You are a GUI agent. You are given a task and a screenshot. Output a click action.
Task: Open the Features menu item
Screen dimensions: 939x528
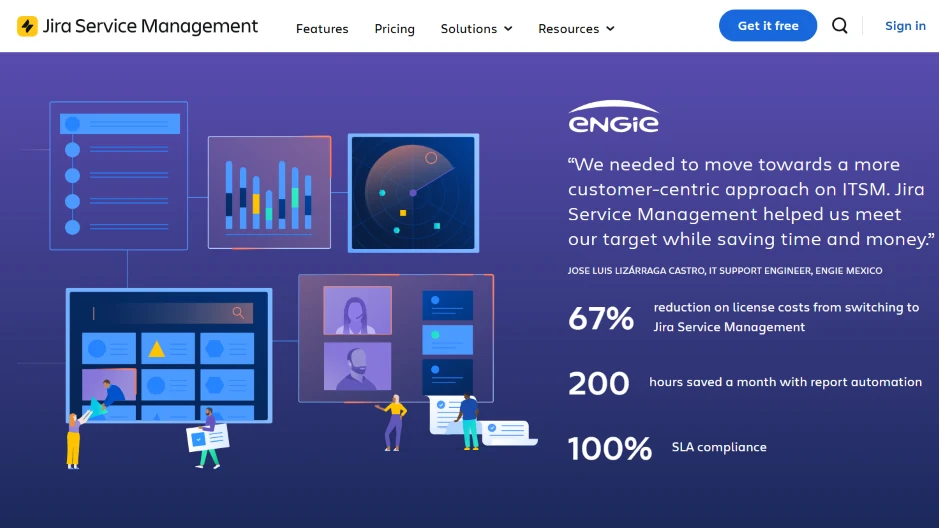(322, 29)
